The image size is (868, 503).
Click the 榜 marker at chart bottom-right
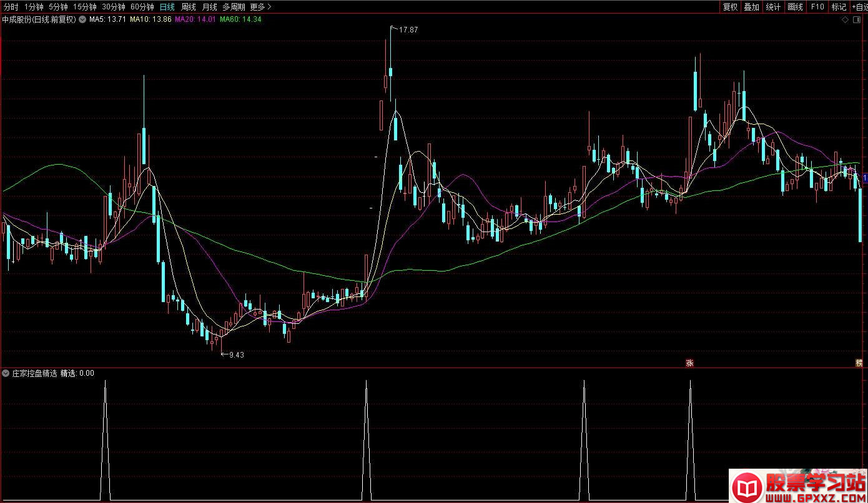859,363
